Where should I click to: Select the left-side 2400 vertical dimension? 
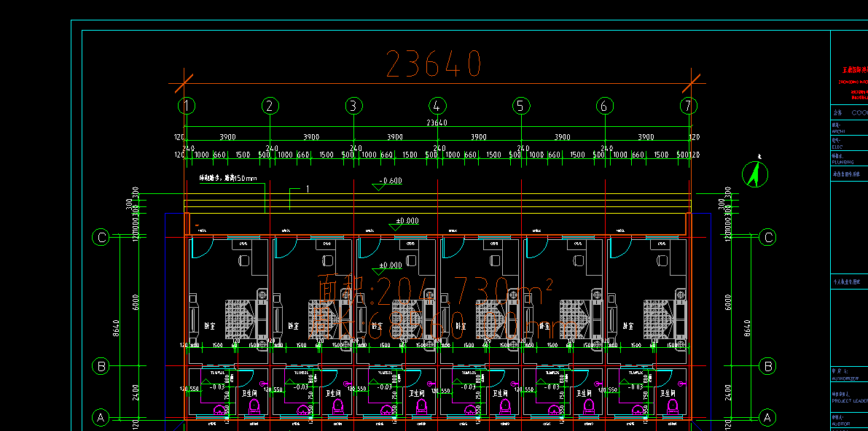136,393
